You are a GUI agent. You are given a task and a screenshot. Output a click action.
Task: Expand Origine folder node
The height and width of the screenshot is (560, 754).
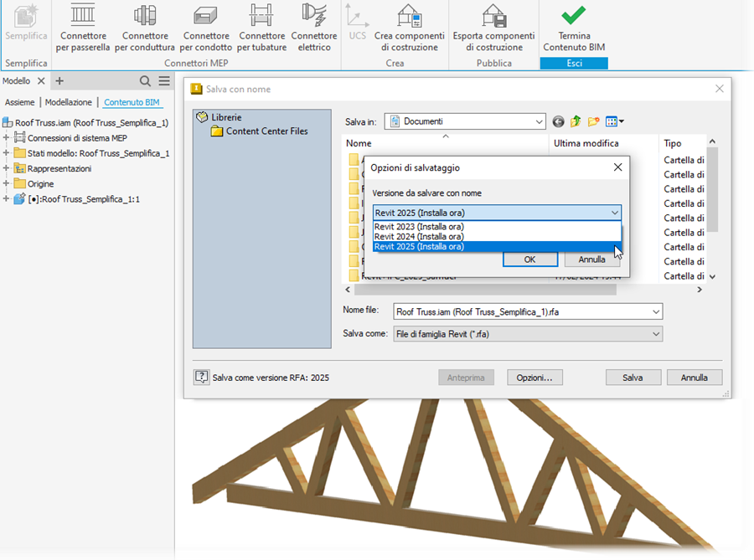coord(6,183)
